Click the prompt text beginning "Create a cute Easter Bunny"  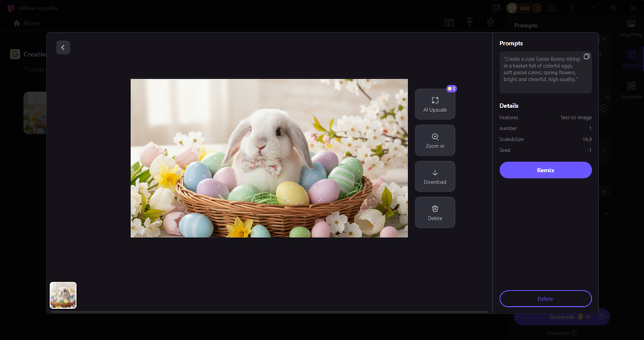point(542,70)
